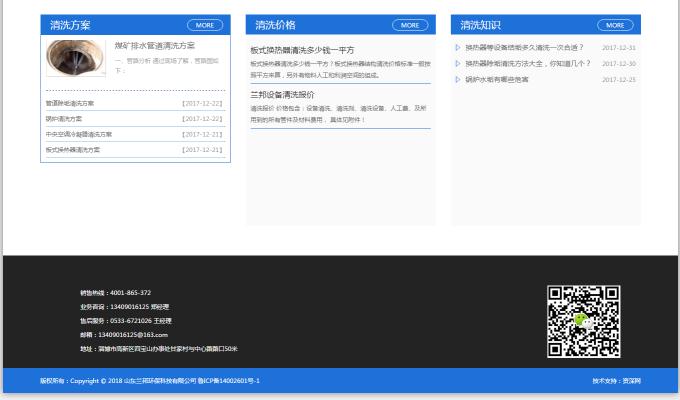Open the 兰邦设备清洗报价 article

tap(282, 94)
